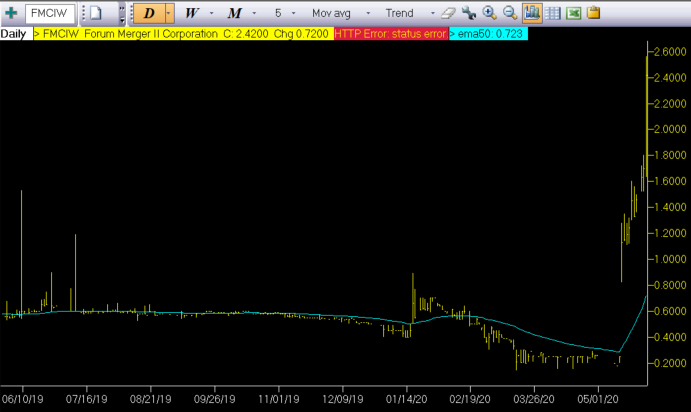Export to Excel spreadsheet icon
The height and width of the screenshot is (412, 691).
tap(573, 13)
